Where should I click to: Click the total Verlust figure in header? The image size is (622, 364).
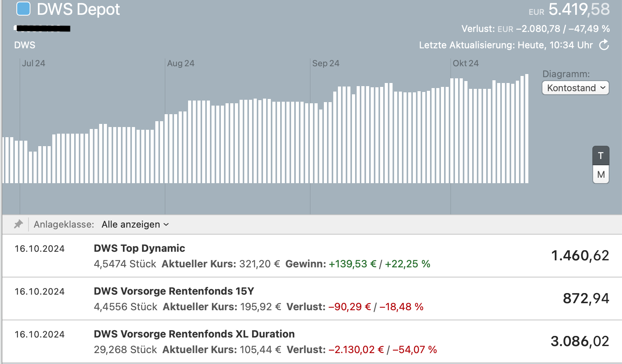click(562, 29)
